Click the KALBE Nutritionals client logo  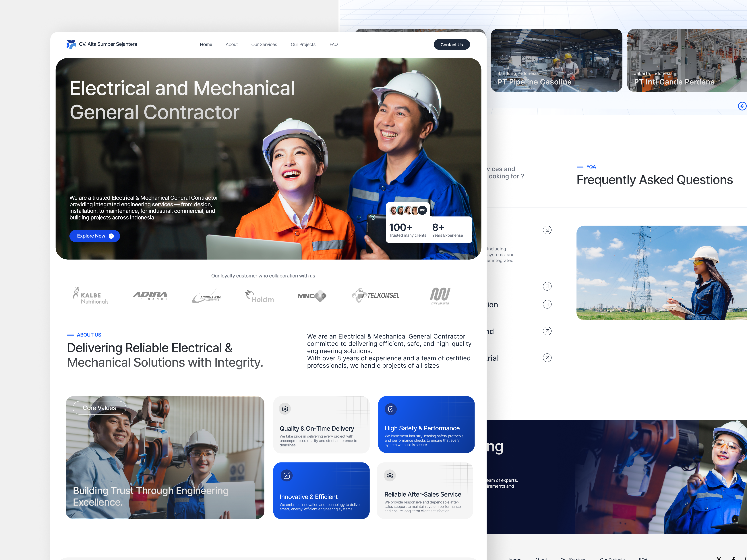(x=90, y=296)
